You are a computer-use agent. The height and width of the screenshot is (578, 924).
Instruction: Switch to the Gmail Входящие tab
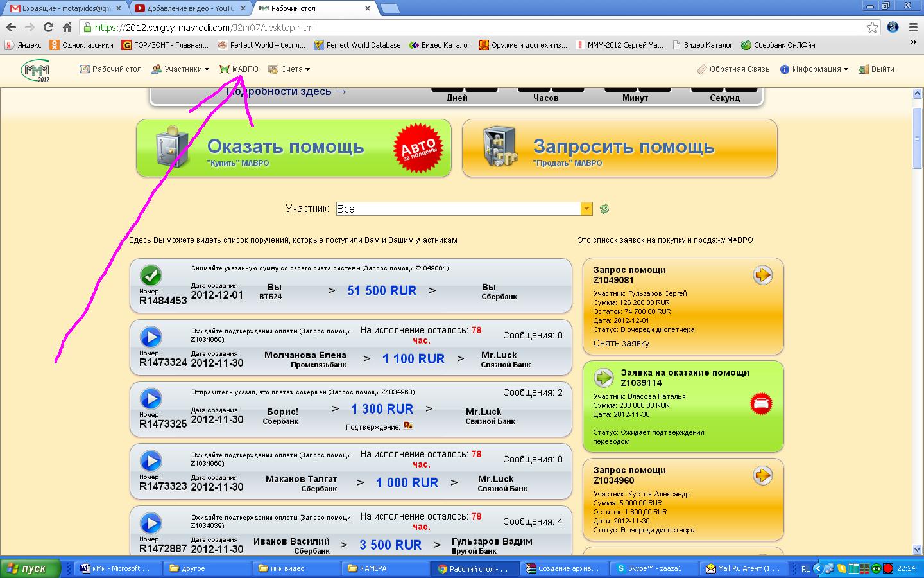coord(65,8)
